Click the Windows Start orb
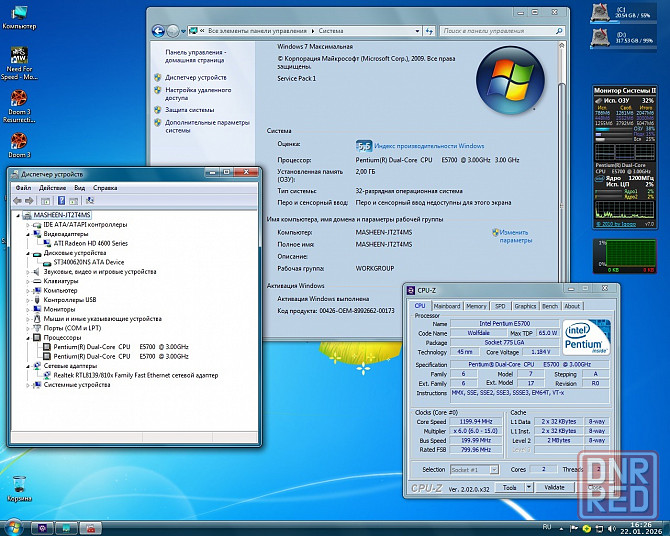The width and height of the screenshot is (670, 536). (14, 526)
